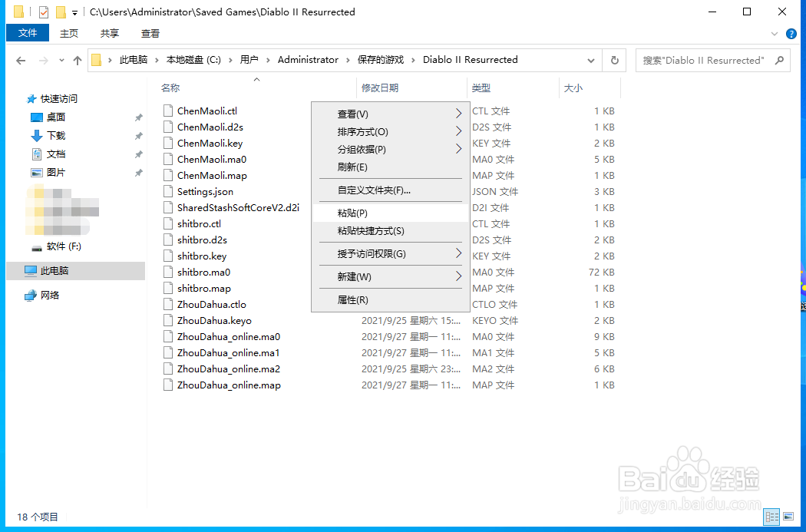Click the folder icon in the address bar

(96, 60)
